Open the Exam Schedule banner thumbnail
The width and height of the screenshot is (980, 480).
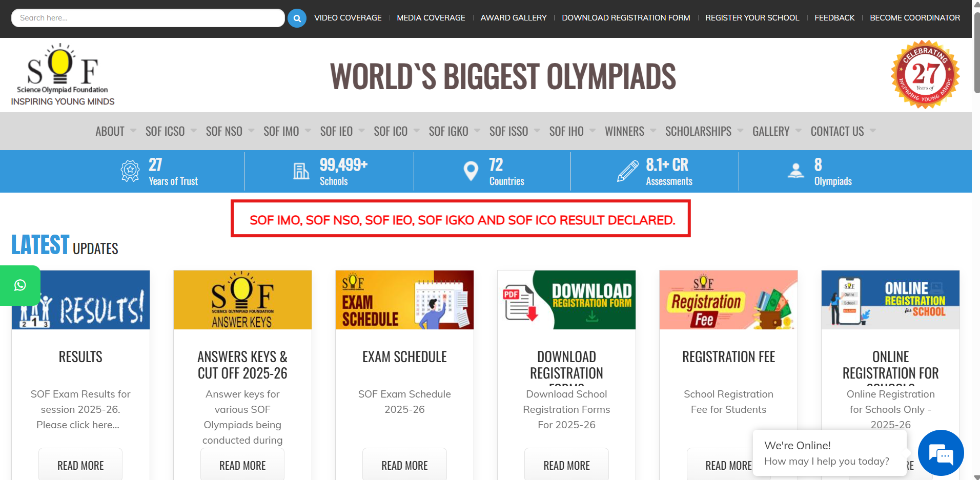[x=404, y=300]
